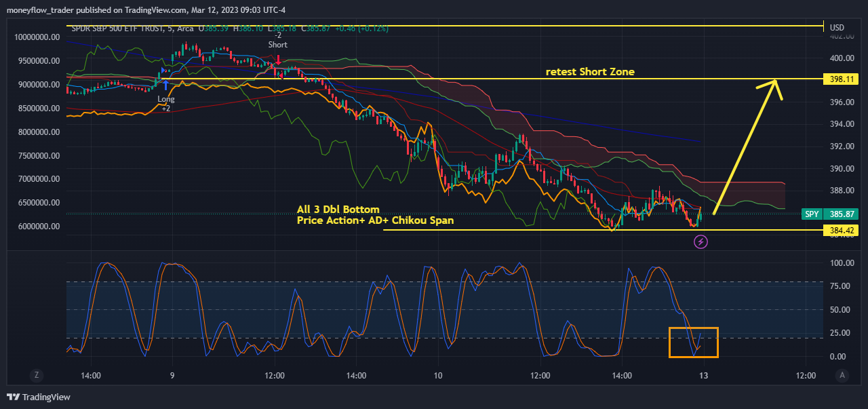Click the 'All 3 Dbl Bottom' annotation text
Screen dimensions: 868x409
tap(338, 209)
